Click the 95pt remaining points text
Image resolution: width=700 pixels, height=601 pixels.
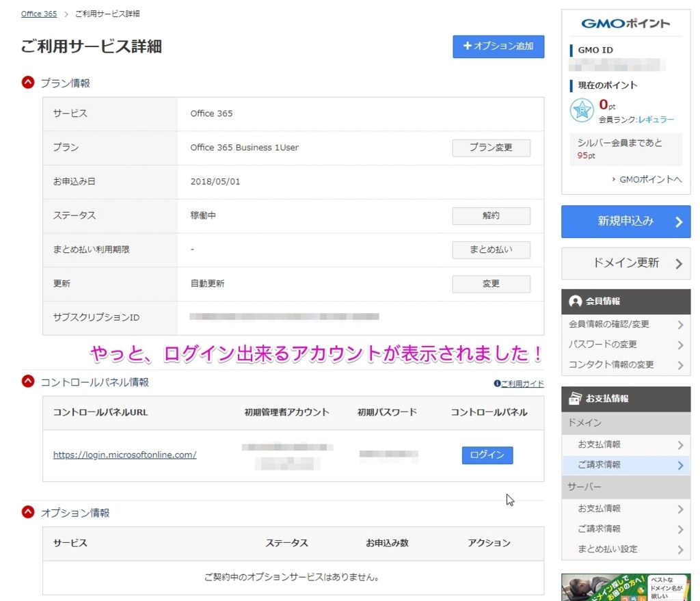tap(586, 156)
